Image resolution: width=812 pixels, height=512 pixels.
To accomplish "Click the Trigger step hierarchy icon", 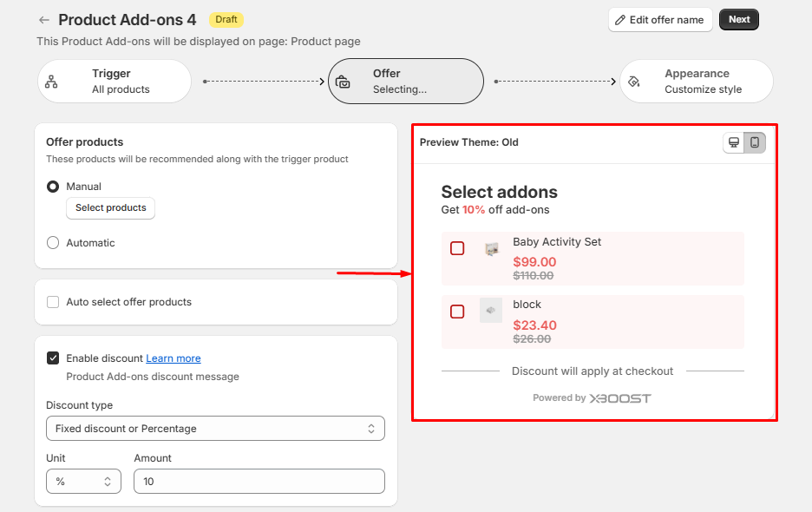I will pos(51,82).
